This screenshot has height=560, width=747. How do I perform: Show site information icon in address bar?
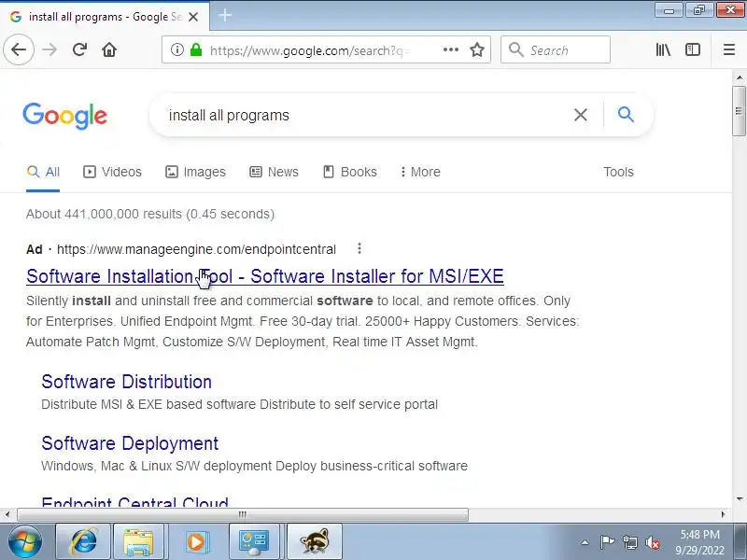pos(176,49)
